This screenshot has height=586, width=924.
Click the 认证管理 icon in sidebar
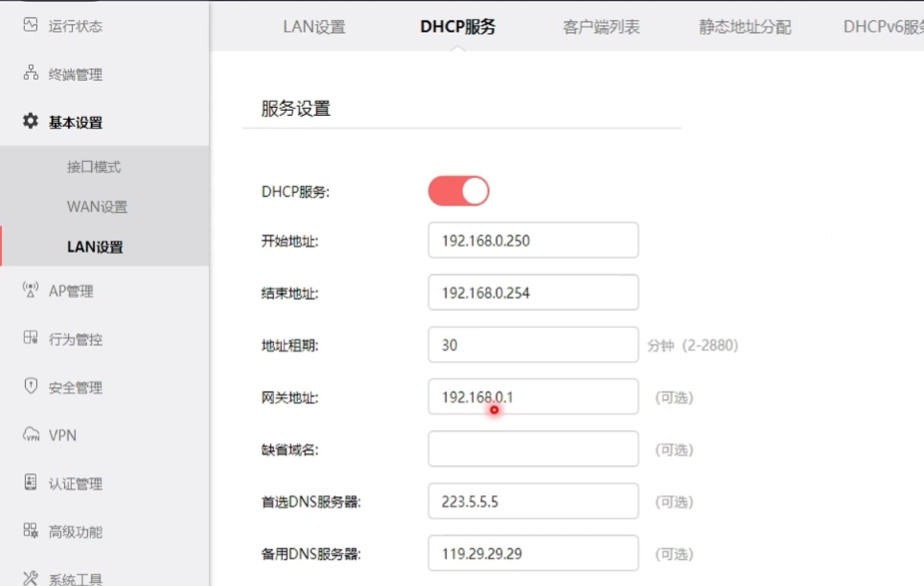(30, 483)
